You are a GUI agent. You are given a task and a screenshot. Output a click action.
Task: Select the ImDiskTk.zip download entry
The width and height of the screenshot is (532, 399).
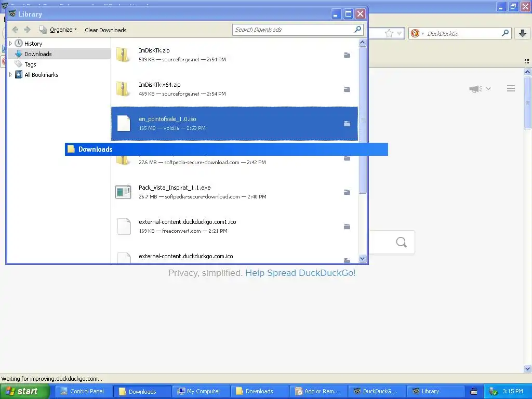click(234, 55)
